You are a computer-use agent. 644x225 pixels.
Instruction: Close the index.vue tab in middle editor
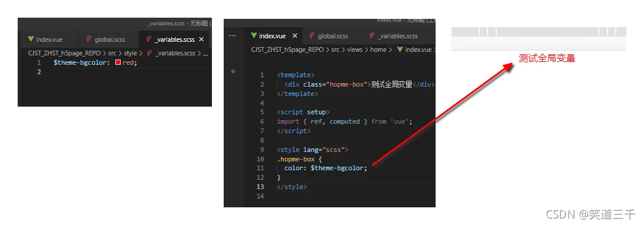tap(294, 36)
